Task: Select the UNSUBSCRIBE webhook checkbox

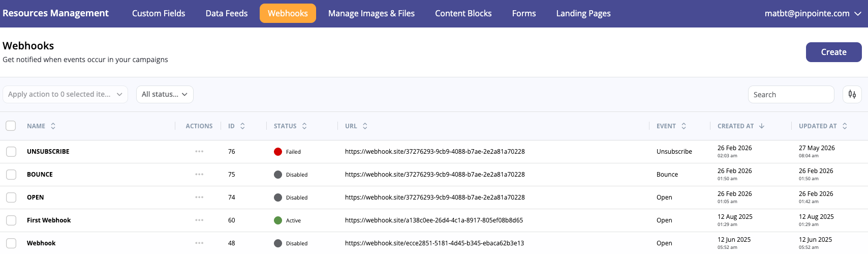Action: click(x=11, y=152)
